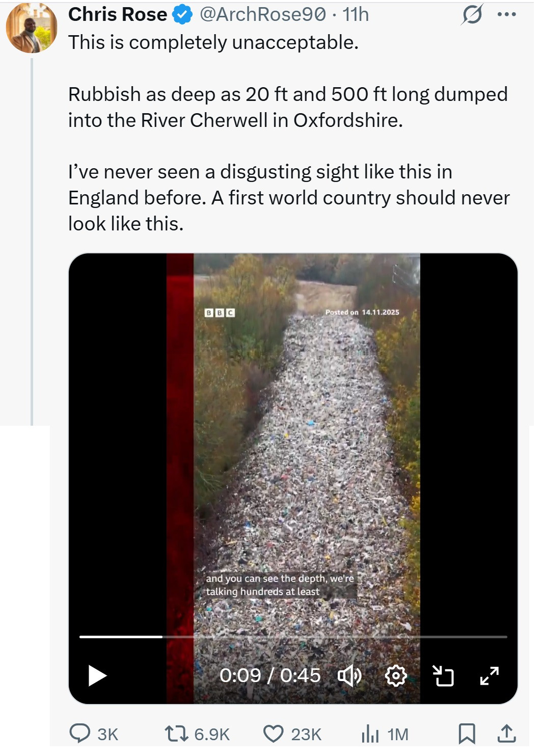Click the share upload icon
This screenshot has width=542, height=756.
click(x=506, y=734)
